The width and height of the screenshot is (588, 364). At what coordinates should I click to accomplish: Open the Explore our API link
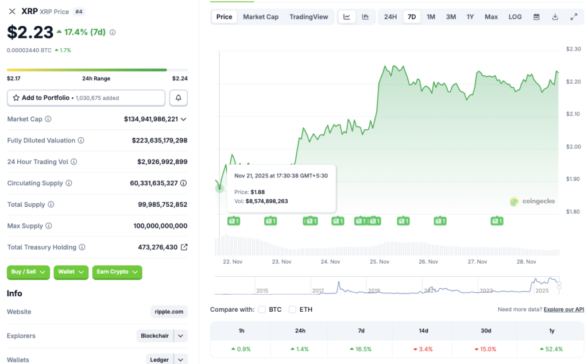click(563, 309)
